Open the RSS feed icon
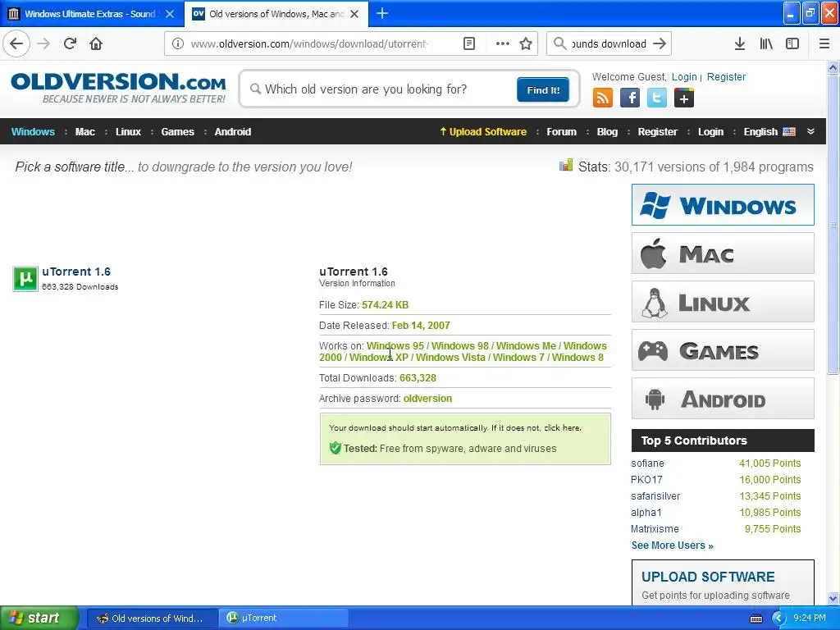Screen dimensions: 840x630 pyautogui.click(x=603, y=98)
